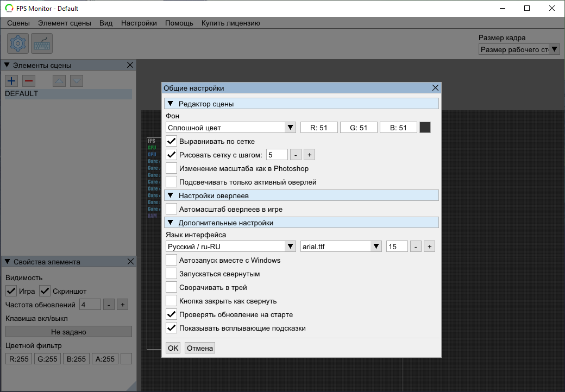Increase Частота обновлений value

point(123,305)
